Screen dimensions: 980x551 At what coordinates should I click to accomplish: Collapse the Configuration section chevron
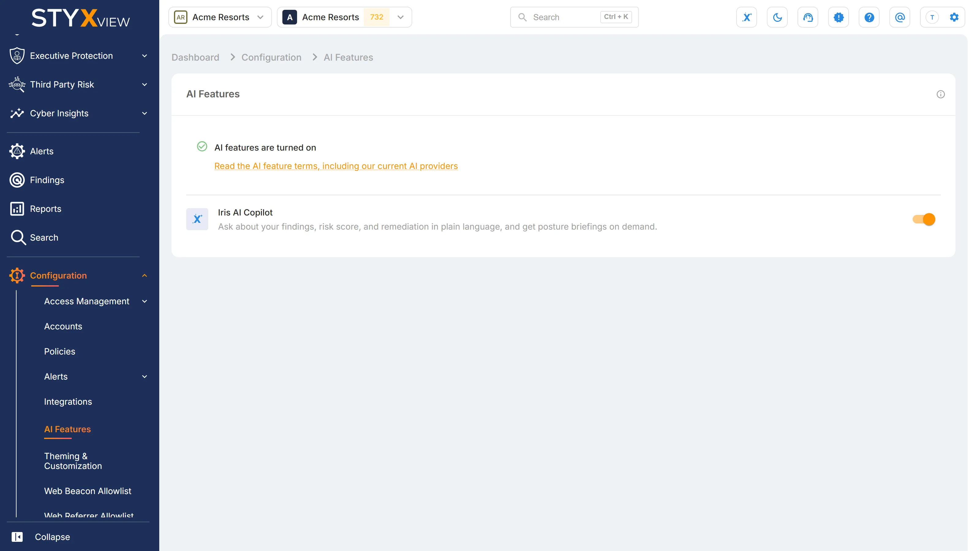pyautogui.click(x=145, y=275)
